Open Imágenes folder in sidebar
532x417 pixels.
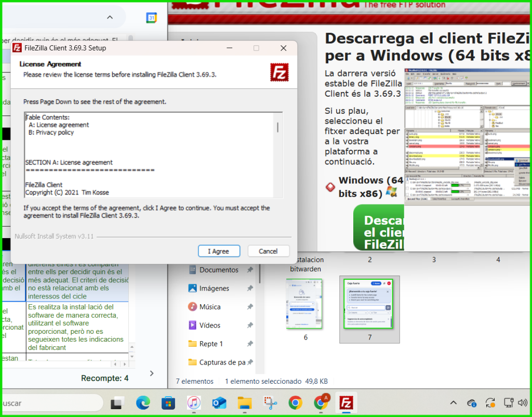[214, 288]
